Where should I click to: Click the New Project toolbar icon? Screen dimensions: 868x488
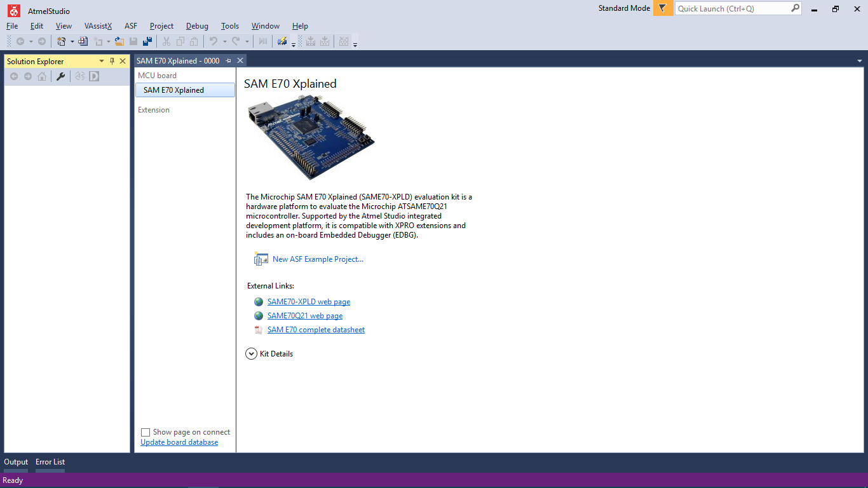[62, 41]
